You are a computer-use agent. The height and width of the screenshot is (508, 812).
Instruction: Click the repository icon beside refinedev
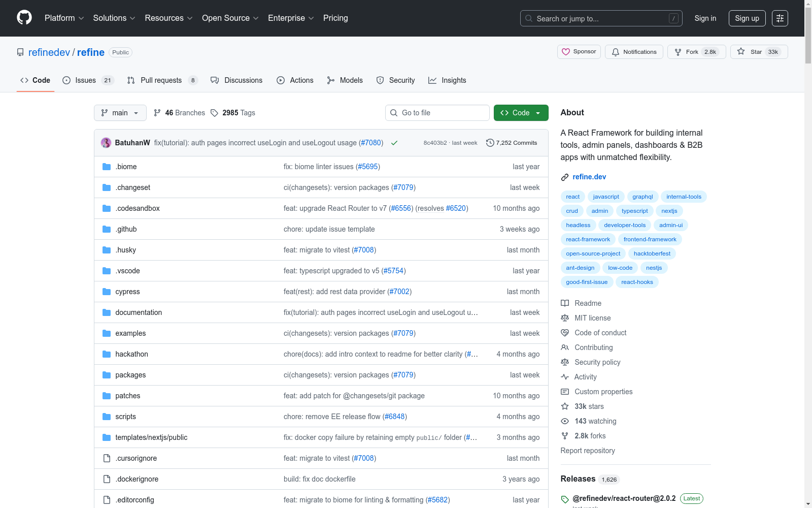click(20, 52)
